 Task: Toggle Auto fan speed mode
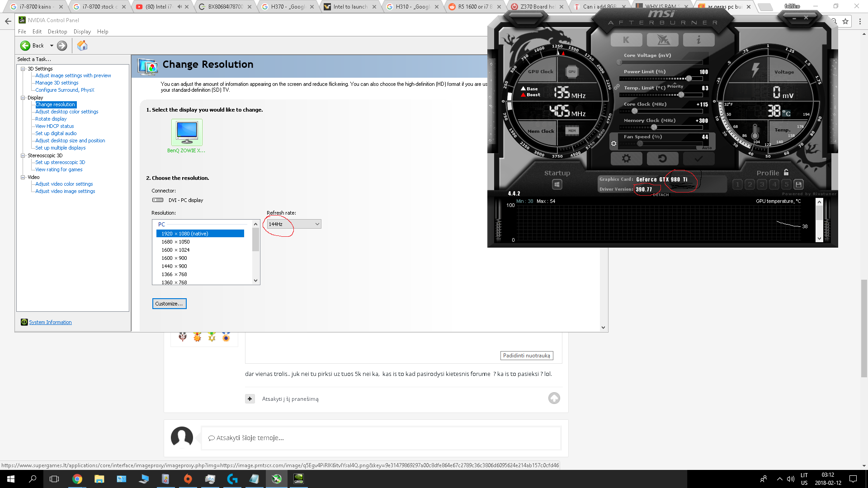[x=707, y=148]
